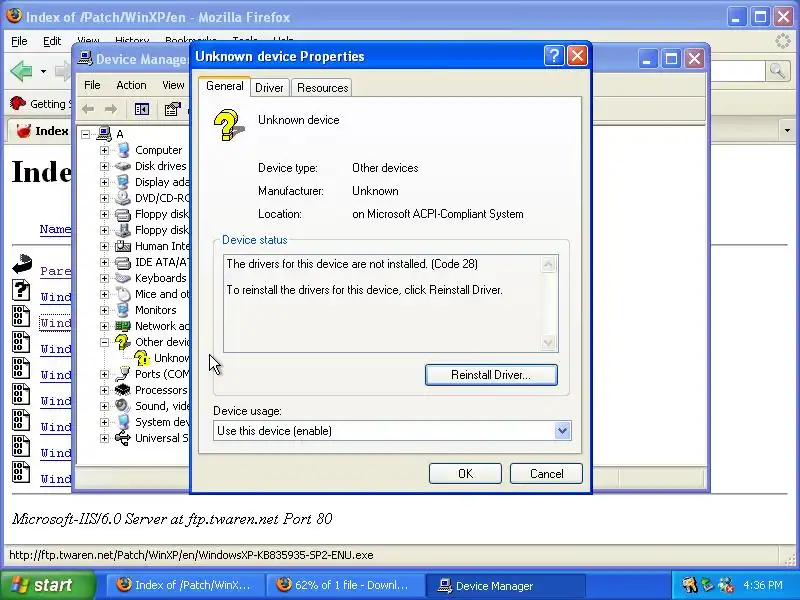800x600 pixels.
Task: Open Firefox back history dropdown arrow
Action: click(43, 71)
